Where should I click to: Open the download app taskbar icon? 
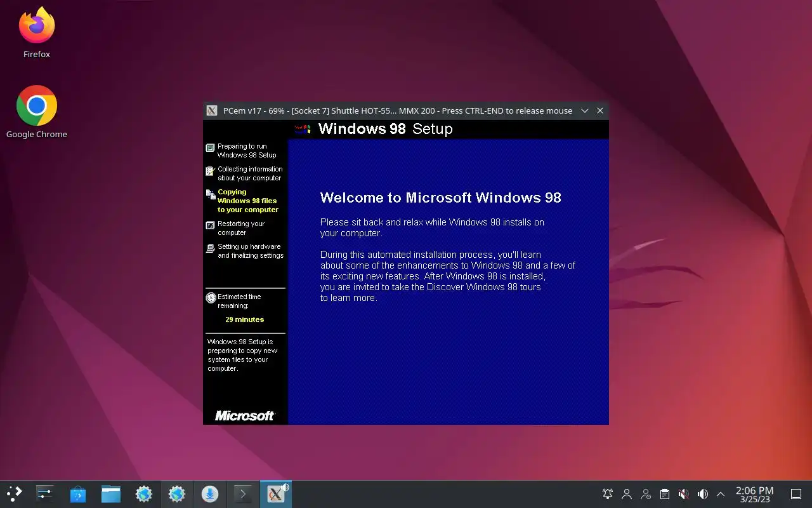(x=210, y=494)
